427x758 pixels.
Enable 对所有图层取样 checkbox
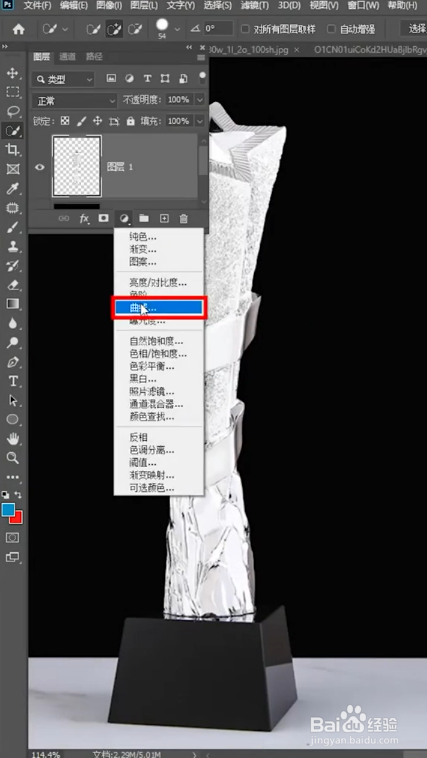click(x=245, y=29)
